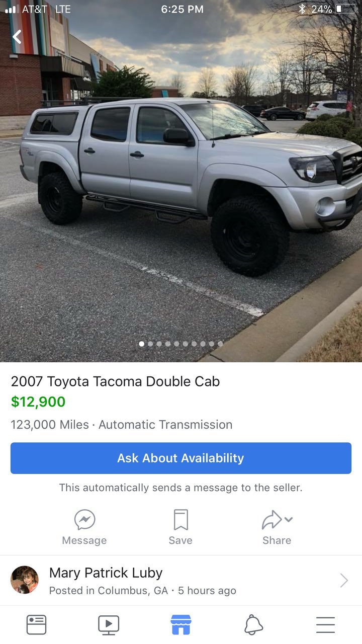This screenshot has height=644, width=362.
Task: Select the Marketplace storefront icon
Action: [x=181, y=624]
